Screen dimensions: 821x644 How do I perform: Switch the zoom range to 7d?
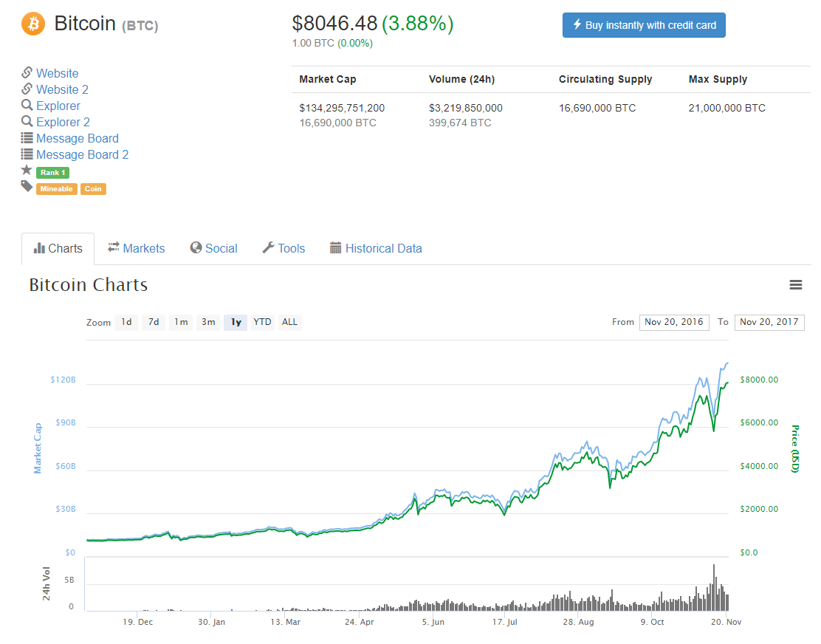point(154,322)
